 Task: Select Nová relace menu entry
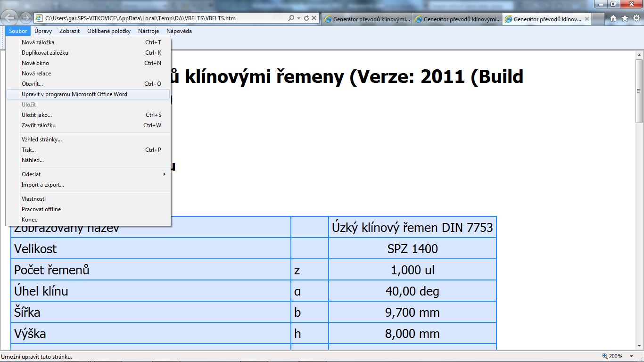click(x=88, y=74)
